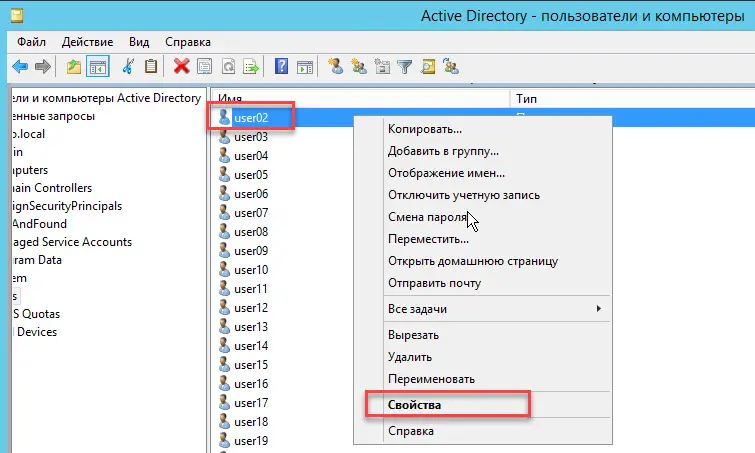This screenshot has height=453, width=755.
Task: Select user08 in the list
Action: [251, 232]
